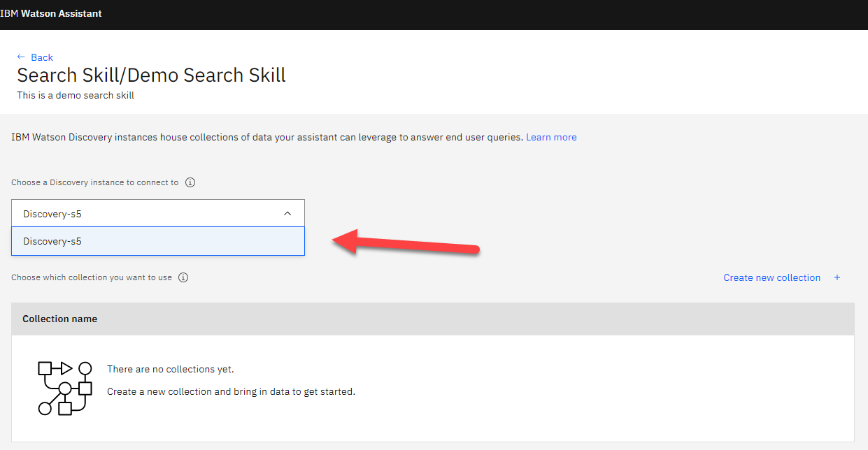The height and width of the screenshot is (450, 868).
Task: Click the Back arrow icon
Action: tap(21, 57)
